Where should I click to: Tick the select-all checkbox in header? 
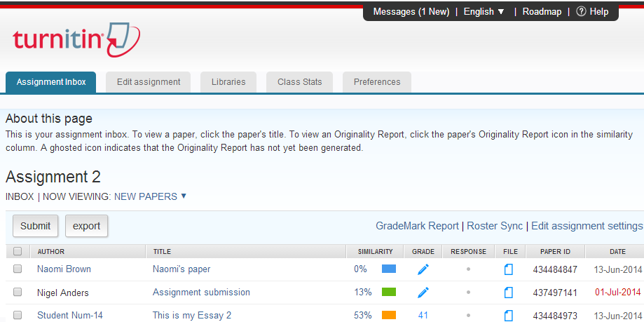click(18, 251)
